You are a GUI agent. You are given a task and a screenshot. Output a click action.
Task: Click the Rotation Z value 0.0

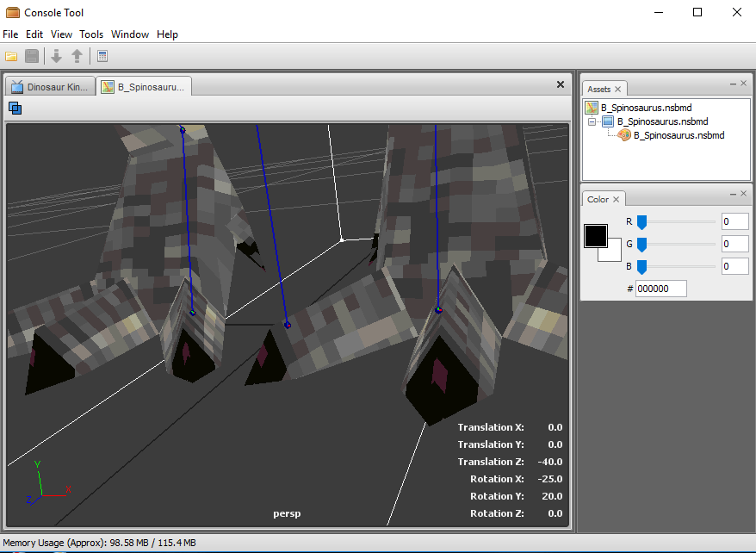(x=555, y=513)
